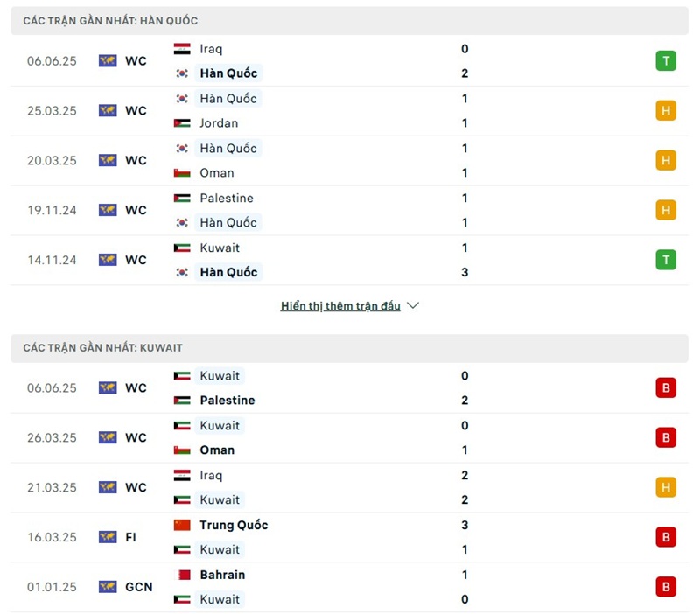Click the dropdown arrow to show more matches
700x614 pixels.
[x=411, y=306]
